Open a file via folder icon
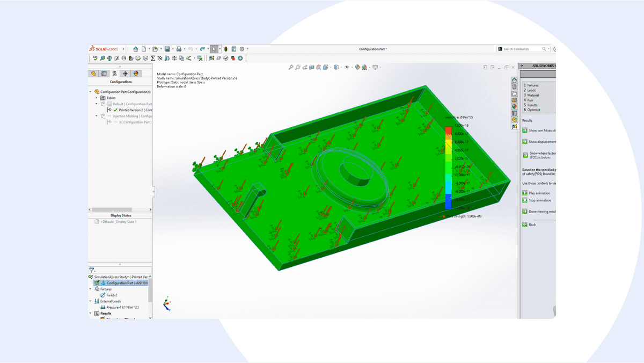 click(155, 49)
